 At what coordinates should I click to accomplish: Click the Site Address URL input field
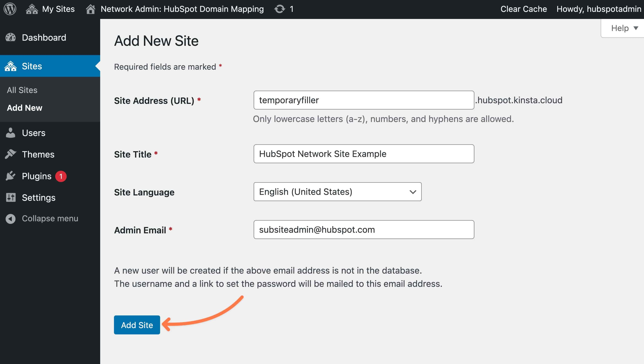(x=363, y=100)
